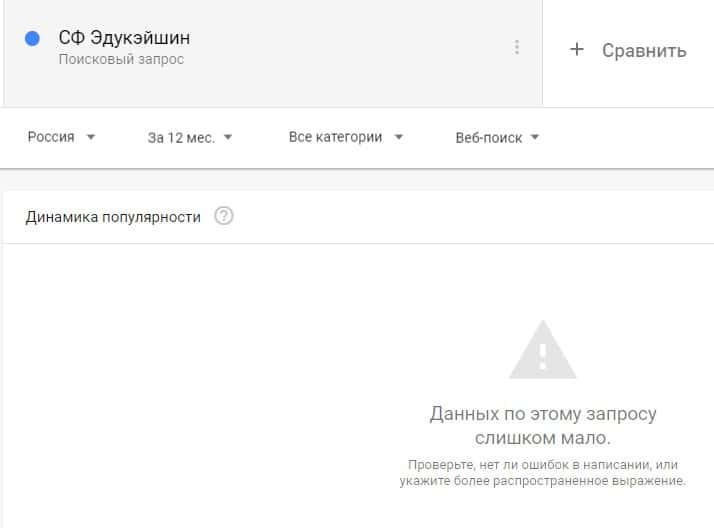
Task: Expand the Россия arrow for regions
Action: point(91,137)
